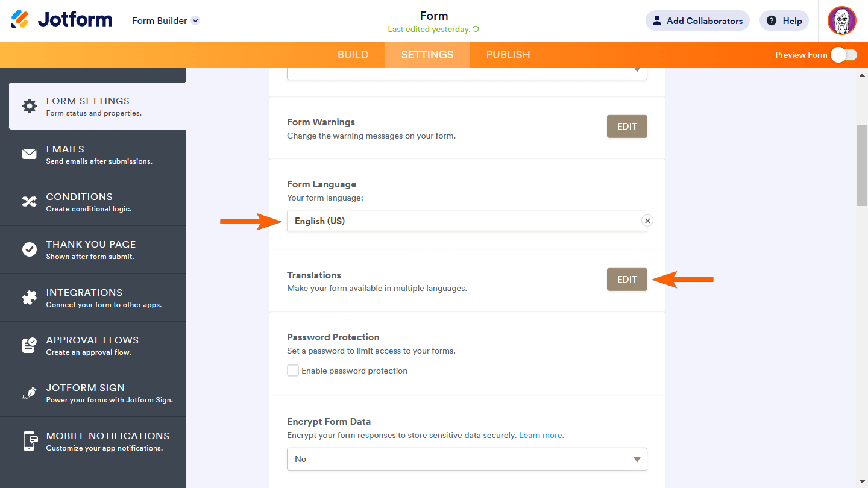Open the Mobile Notifications phone icon
Screen dimensions: 868x488
pyautogui.click(x=30, y=441)
